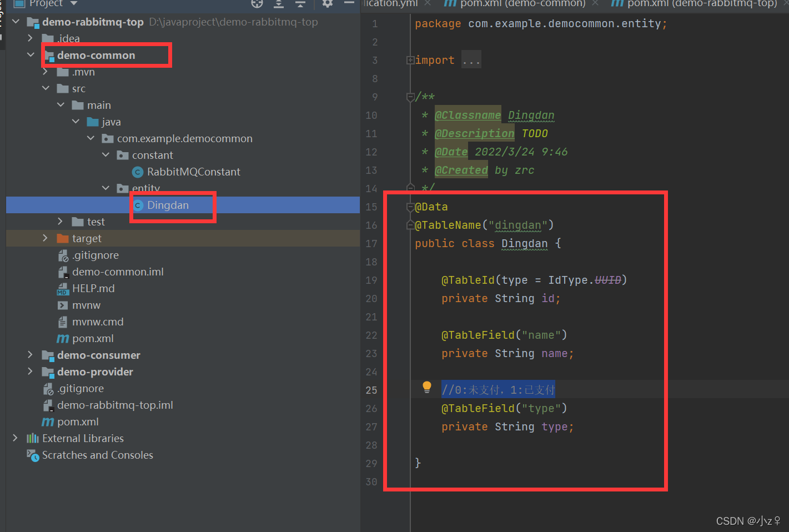Click the package declaration on line 1
The width and height of the screenshot is (789, 532).
pyautogui.click(x=541, y=24)
